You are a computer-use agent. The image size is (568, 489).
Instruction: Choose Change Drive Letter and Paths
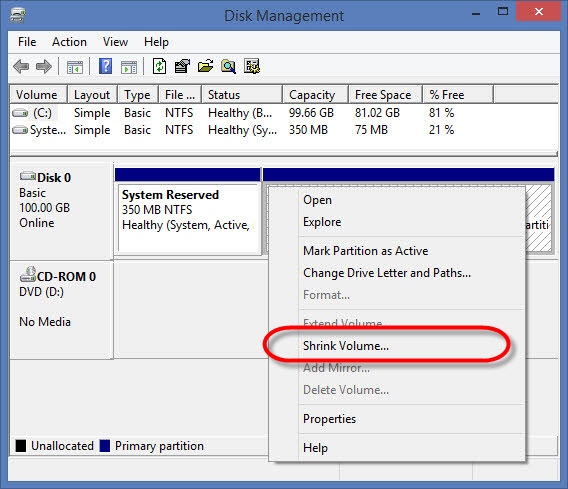387,273
